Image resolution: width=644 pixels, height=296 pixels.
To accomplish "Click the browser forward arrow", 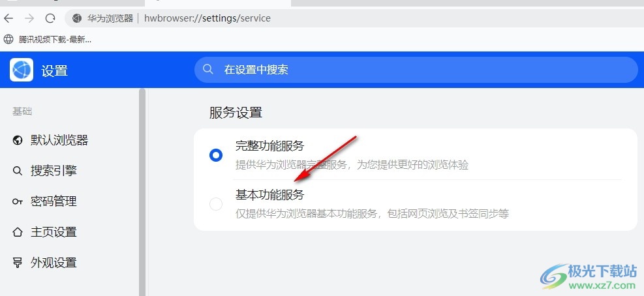I will point(29,18).
